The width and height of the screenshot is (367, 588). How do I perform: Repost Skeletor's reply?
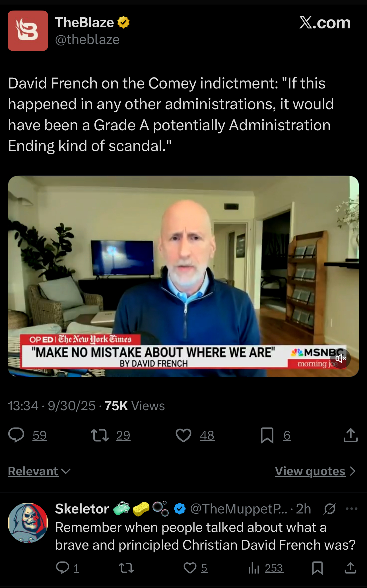click(x=126, y=568)
